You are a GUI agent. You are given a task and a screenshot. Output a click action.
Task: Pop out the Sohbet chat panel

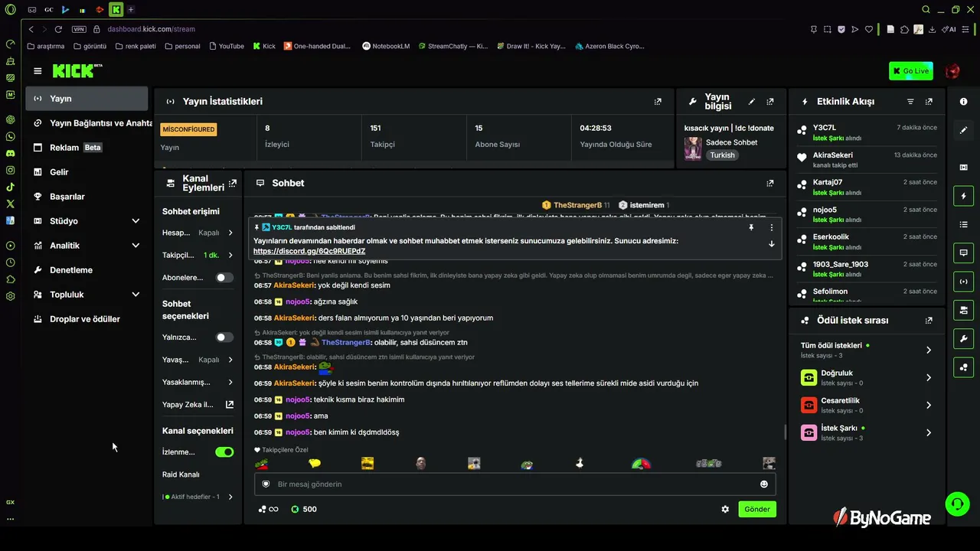coord(770,183)
